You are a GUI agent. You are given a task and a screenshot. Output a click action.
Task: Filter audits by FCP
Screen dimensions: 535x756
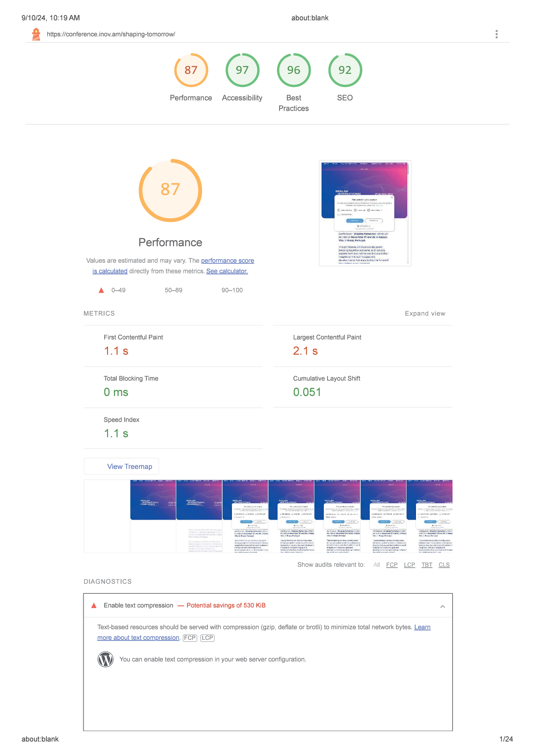(391, 565)
